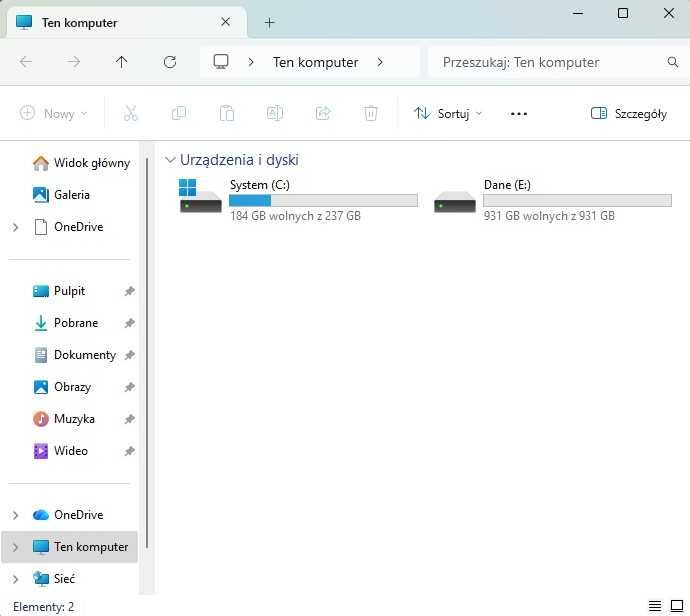Viewport: 690px width, 616px height.
Task: Unpin Pulpit using its pin icon
Action: pos(129,291)
